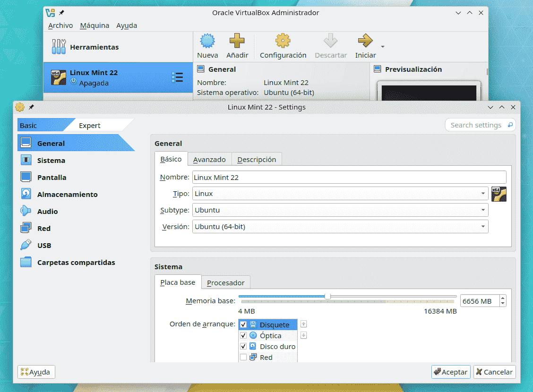
Task: Select Red network icon in sidebar
Action: 26,228
